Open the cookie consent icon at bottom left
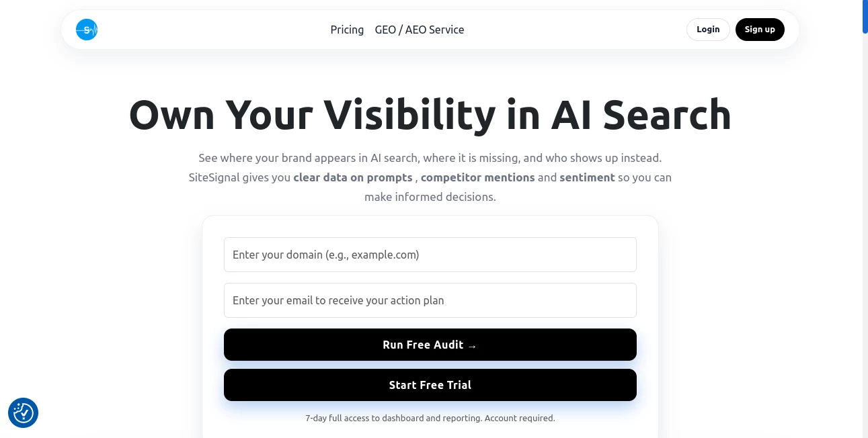 (23, 412)
